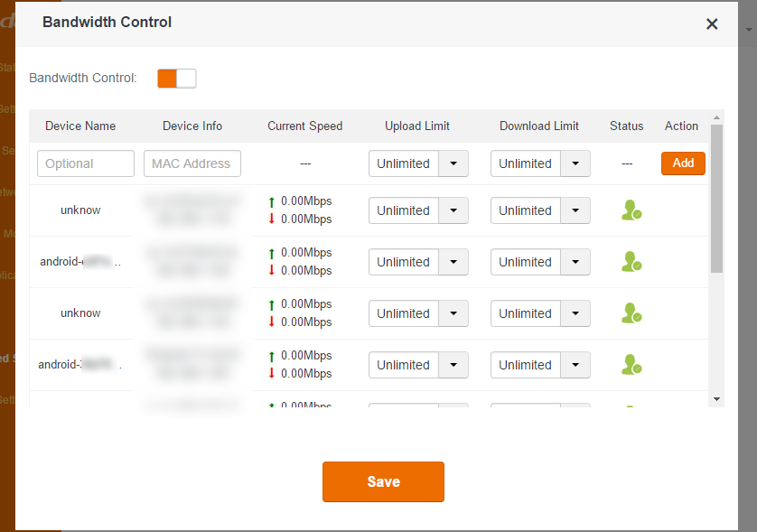Open Download Limit dropdown in the add row

click(575, 163)
